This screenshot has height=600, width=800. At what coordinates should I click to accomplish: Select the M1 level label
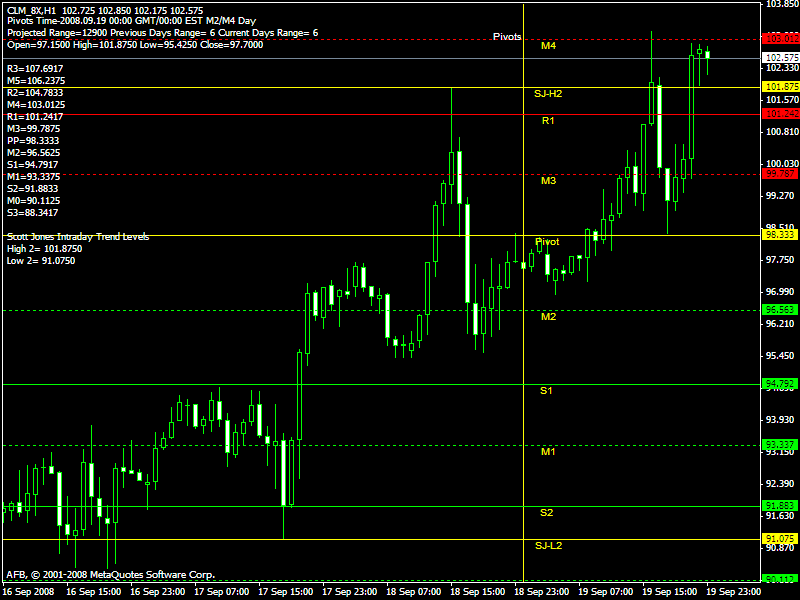(548, 451)
